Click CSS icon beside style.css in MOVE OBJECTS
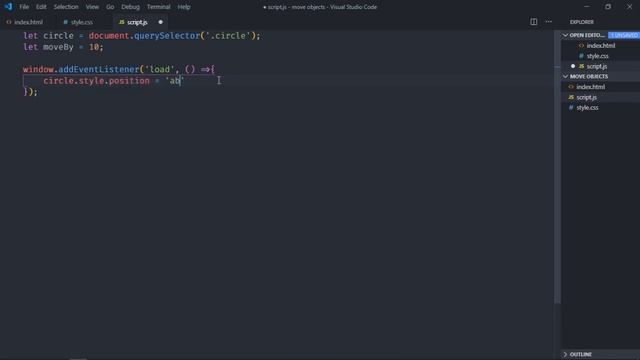 [x=571, y=108]
